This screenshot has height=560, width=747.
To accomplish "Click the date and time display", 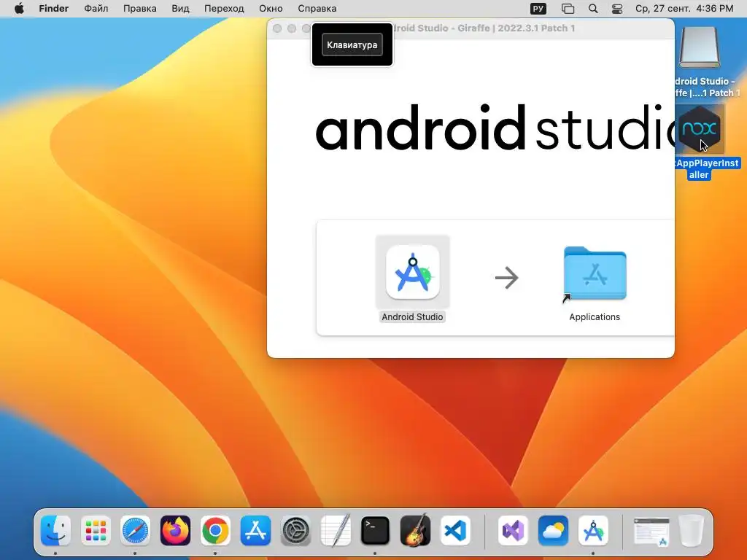I will 684,9.
